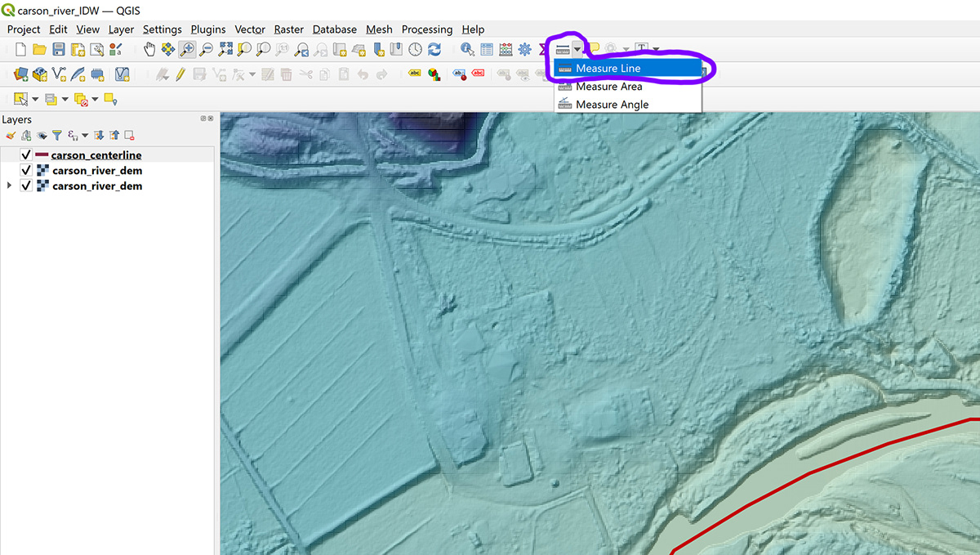
Task: Click the carson_centerline red line symbol
Action: click(x=42, y=154)
